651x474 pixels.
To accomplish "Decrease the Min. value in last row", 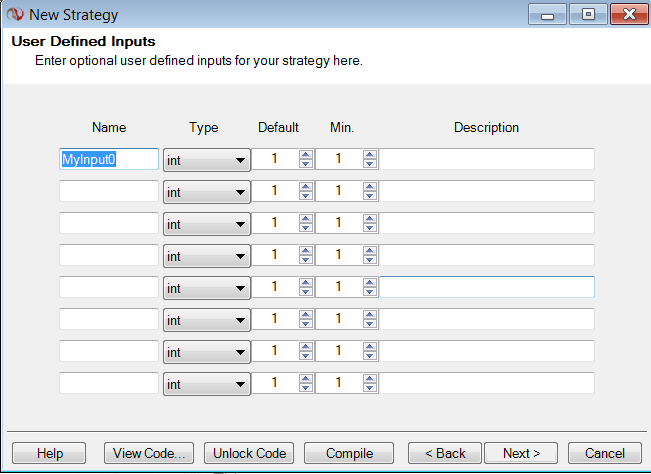I will 370,387.
